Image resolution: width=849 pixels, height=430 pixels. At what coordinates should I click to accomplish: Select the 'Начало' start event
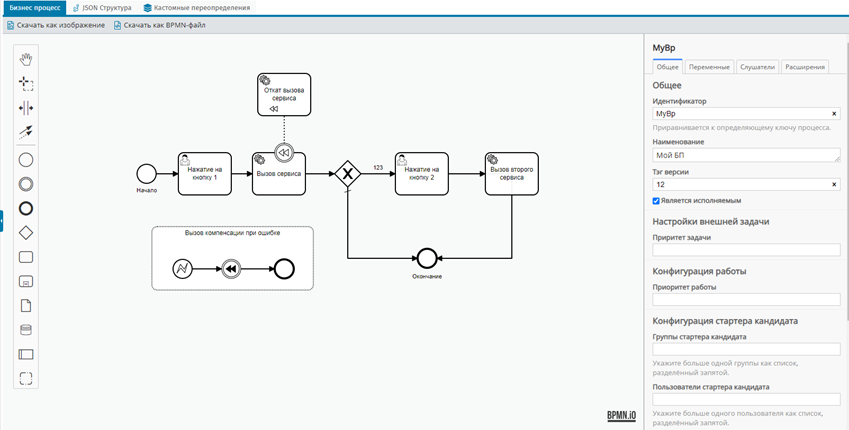pos(146,174)
